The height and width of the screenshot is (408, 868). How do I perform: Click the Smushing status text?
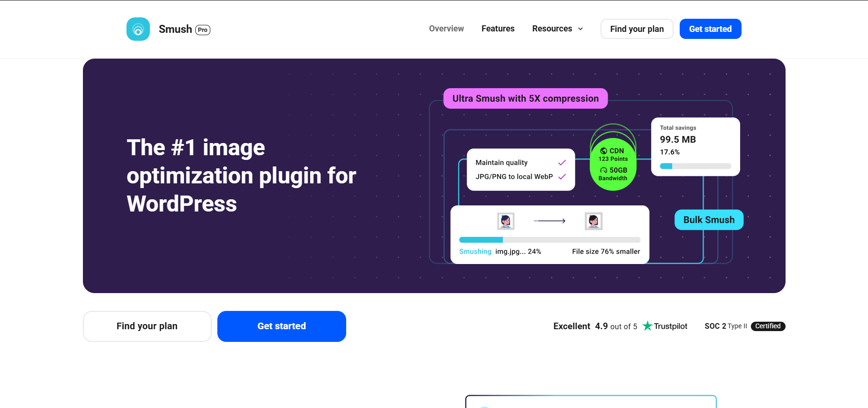[475, 251]
